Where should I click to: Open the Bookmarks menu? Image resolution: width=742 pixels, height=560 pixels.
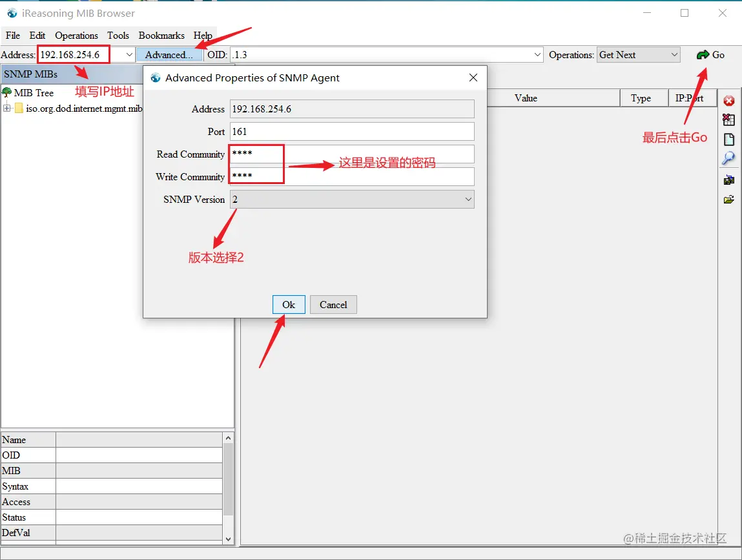[x=161, y=36]
